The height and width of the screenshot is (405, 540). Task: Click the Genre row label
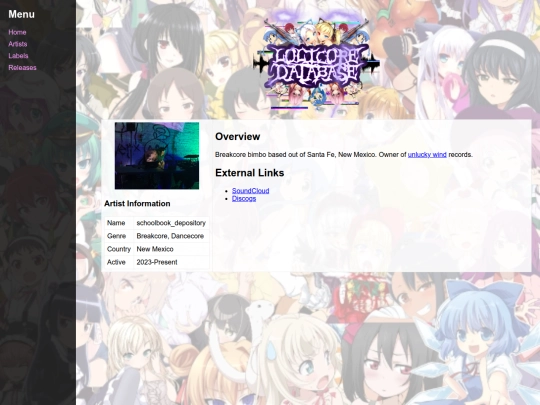click(x=119, y=236)
